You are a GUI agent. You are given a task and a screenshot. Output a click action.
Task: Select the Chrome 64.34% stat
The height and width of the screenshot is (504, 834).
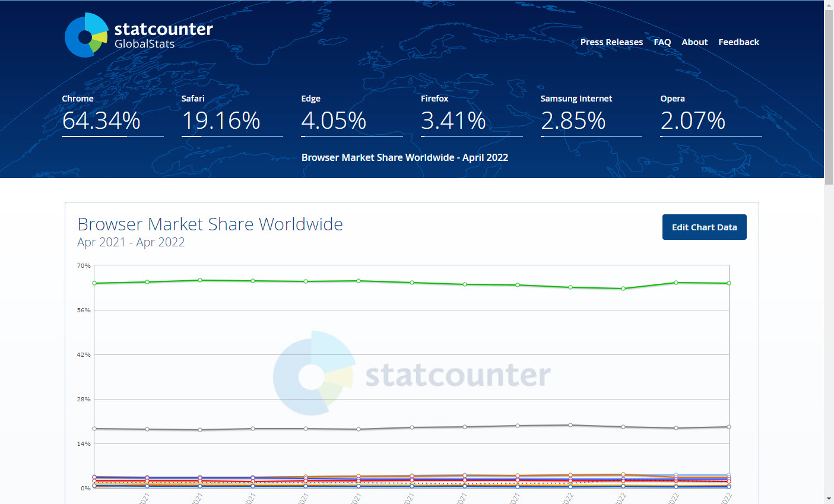pos(113,115)
